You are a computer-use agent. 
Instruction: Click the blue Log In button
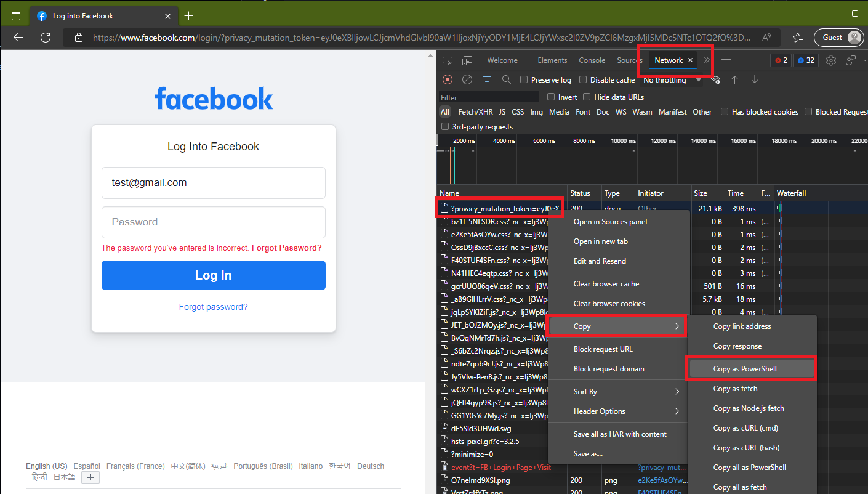pyautogui.click(x=214, y=275)
